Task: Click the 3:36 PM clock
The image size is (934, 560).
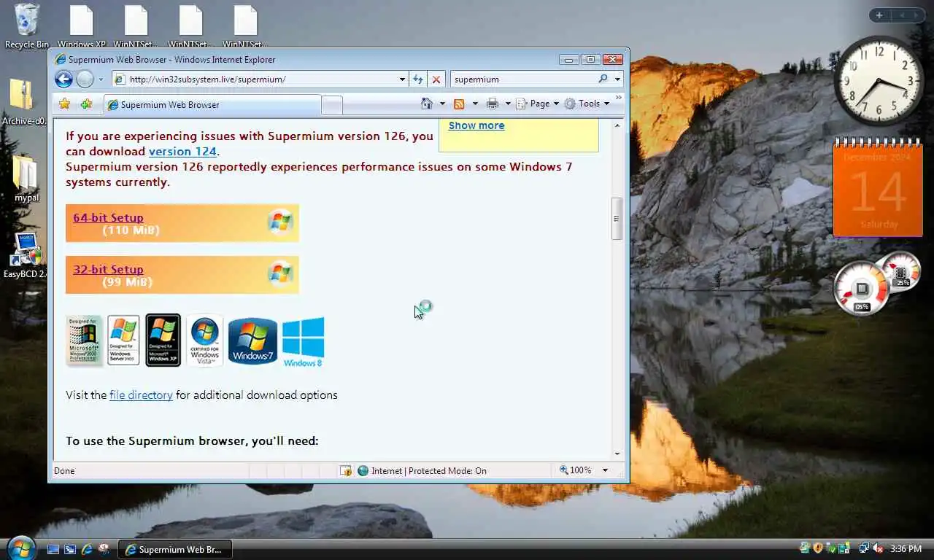Action: 906,549
